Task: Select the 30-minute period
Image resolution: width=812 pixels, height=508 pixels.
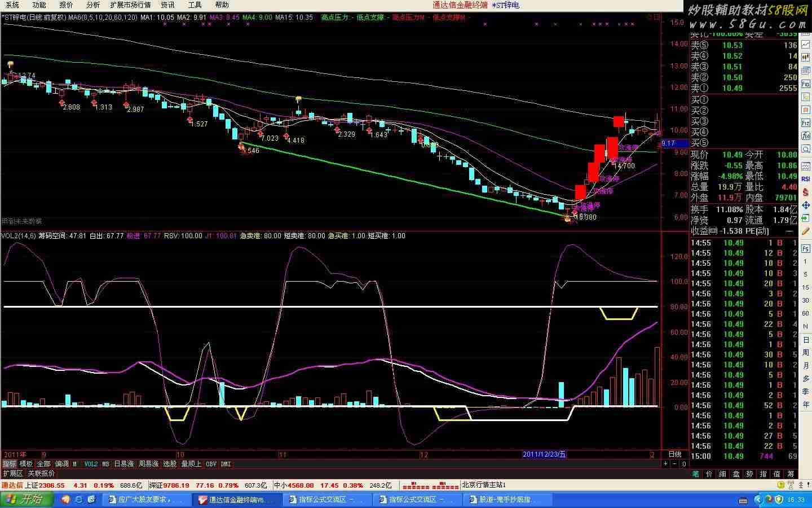Action: coord(806,300)
